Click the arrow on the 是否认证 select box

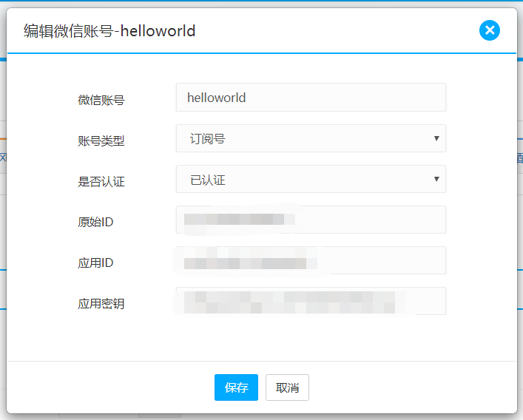pos(436,179)
